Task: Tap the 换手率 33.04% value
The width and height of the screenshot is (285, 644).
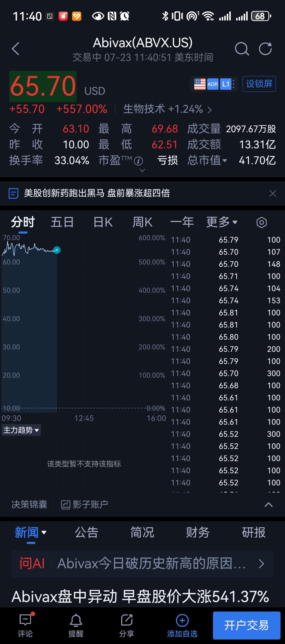Action: [72, 161]
